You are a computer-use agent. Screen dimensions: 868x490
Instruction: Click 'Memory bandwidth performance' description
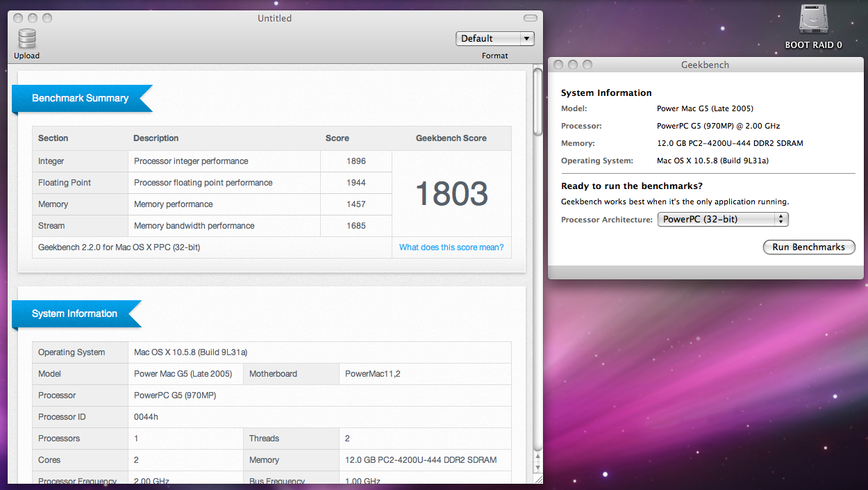(194, 226)
